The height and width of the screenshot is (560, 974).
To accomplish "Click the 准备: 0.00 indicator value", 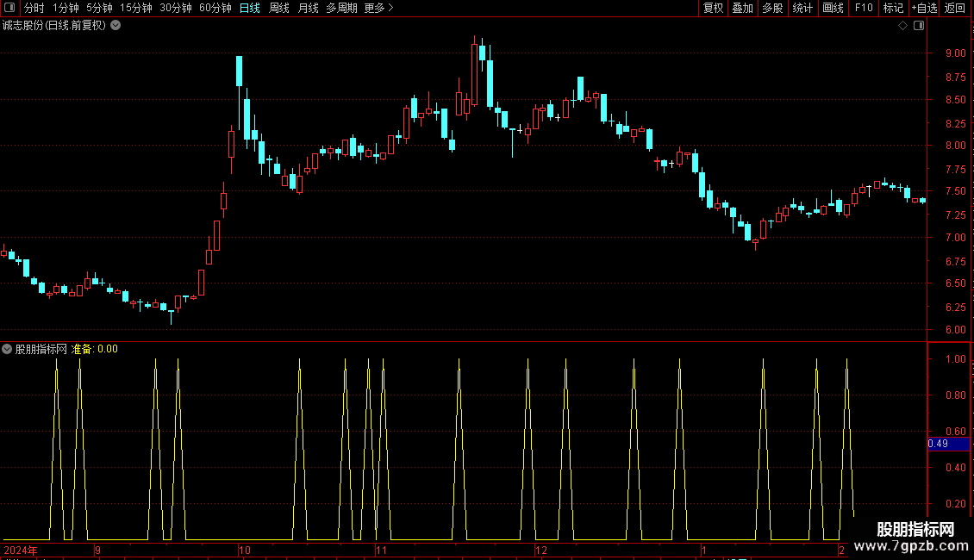I will (95, 349).
